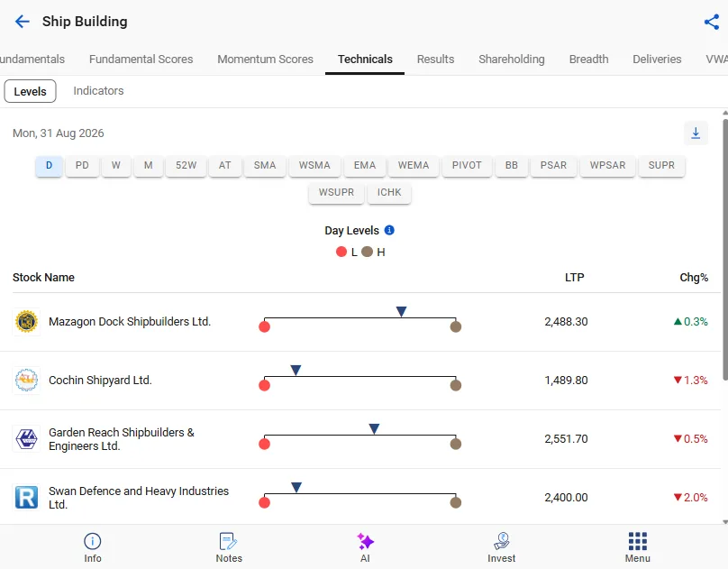Screen dimensions: 728x569
Task: Switch to Deliveries tab
Action: pos(657,59)
